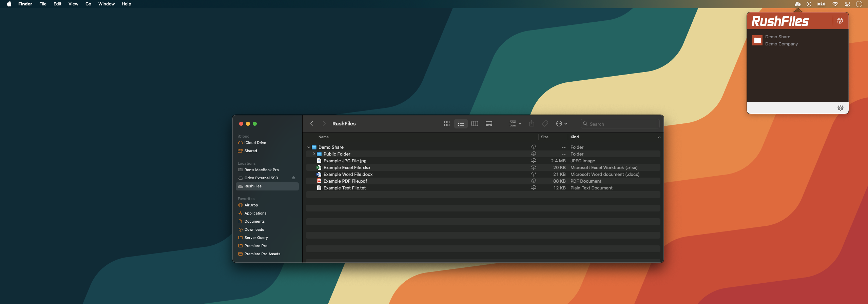Viewport: 868px width, 304px height.
Task: Click the globe icon in the RushFiles popup
Action: click(x=840, y=21)
